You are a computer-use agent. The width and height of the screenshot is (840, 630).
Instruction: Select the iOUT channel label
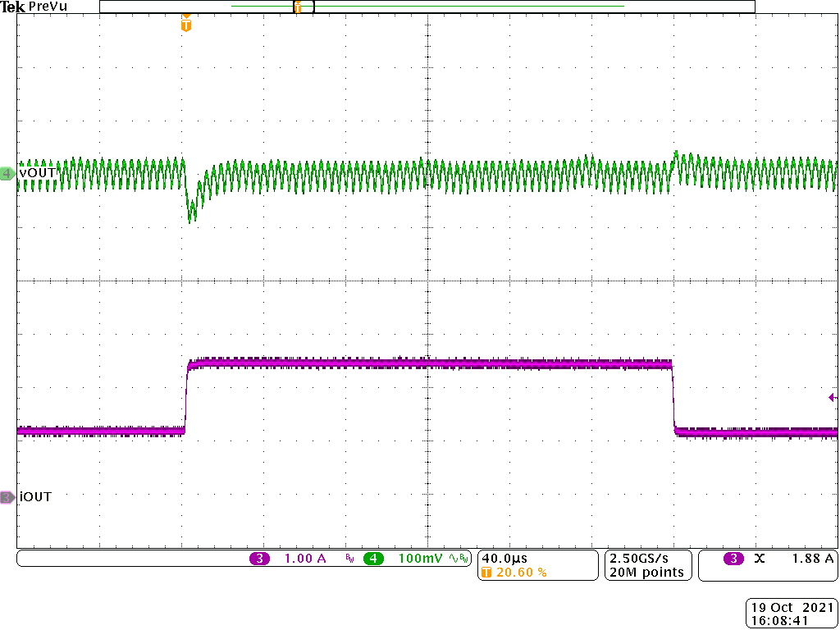point(36,496)
